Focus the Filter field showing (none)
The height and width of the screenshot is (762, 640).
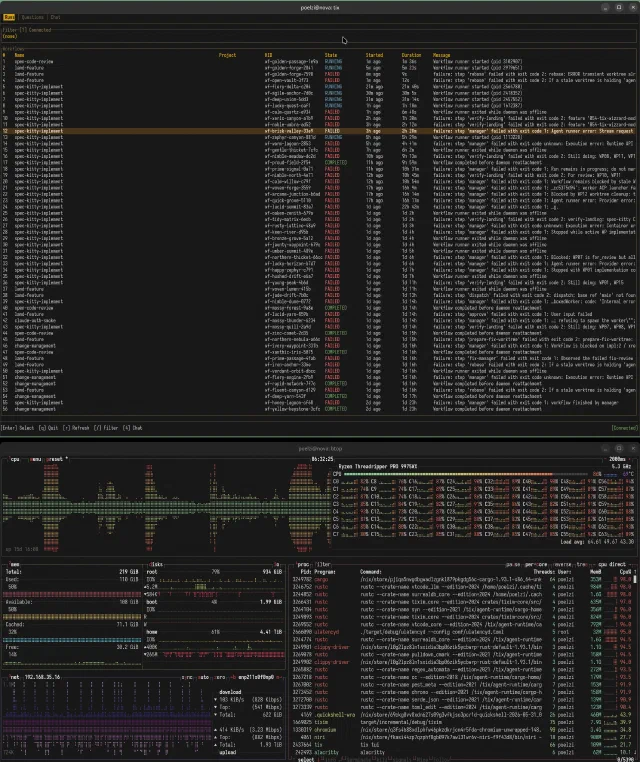[x=319, y=36]
